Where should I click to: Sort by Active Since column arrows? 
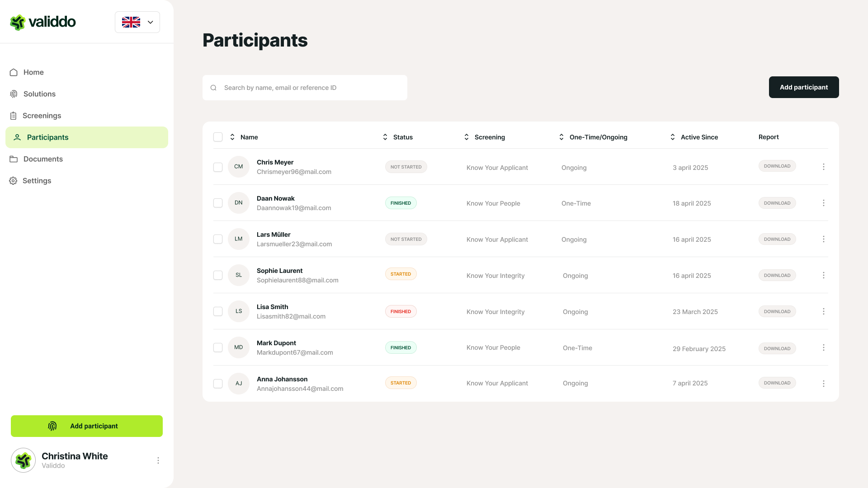tap(672, 137)
